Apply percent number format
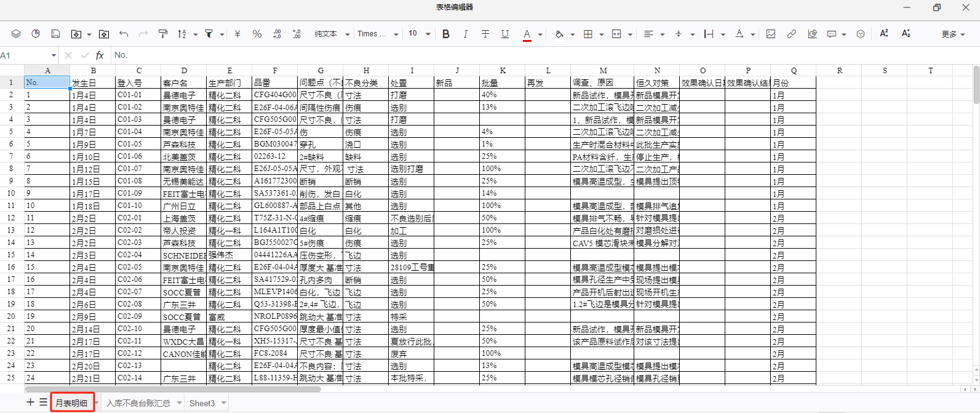The width and height of the screenshot is (980, 413). pyautogui.click(x=257, y=34)
